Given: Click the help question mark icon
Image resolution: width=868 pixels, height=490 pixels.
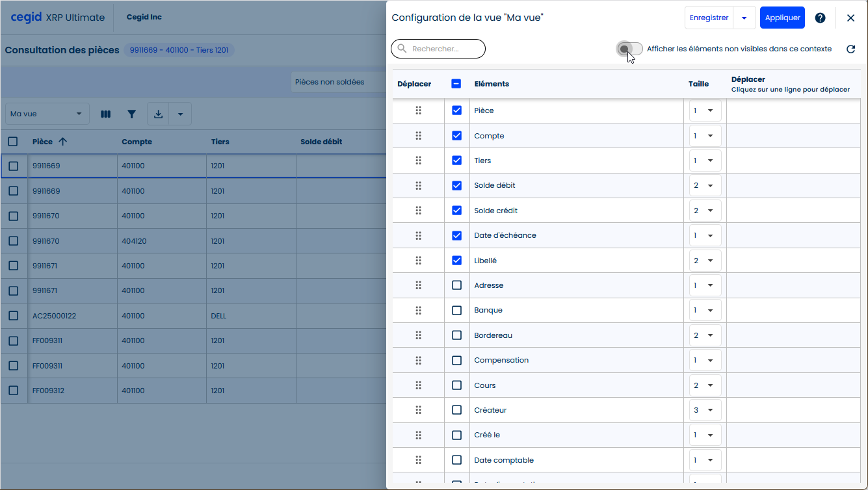Looking at the screenshot, I should click(820, 18).
